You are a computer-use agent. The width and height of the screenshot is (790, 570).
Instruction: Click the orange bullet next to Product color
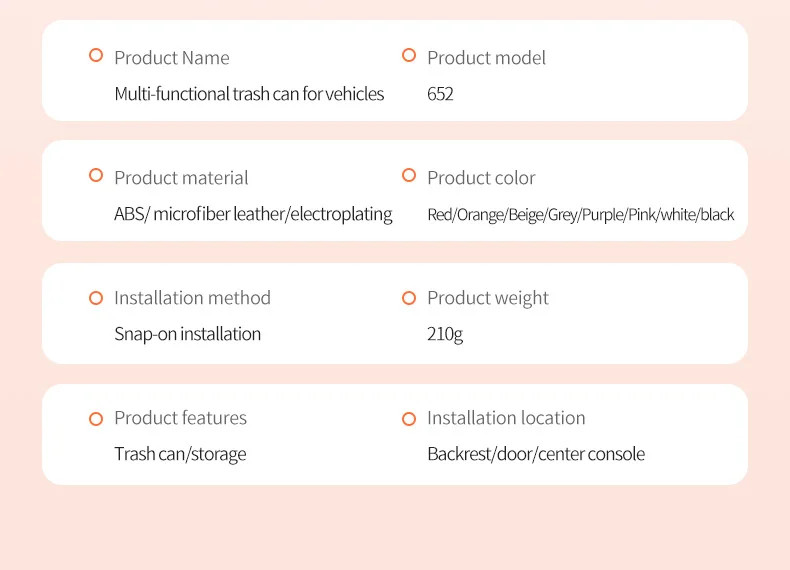coord(409,175)
